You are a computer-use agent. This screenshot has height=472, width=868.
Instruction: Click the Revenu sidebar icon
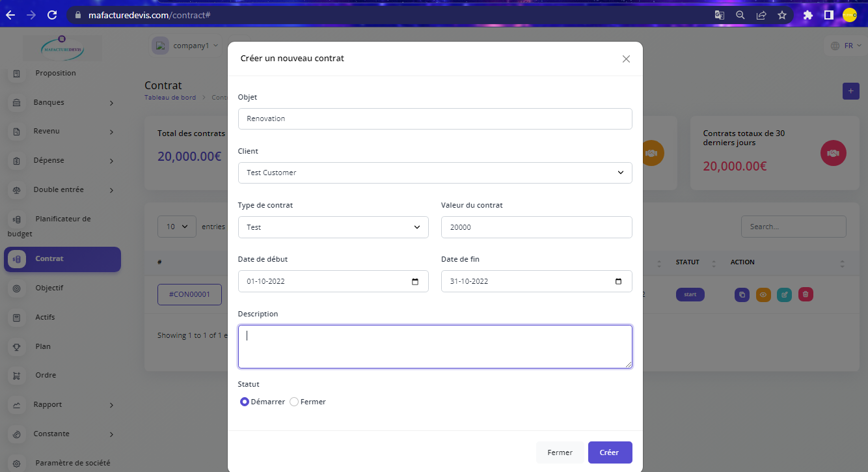(x=17, y=132)
